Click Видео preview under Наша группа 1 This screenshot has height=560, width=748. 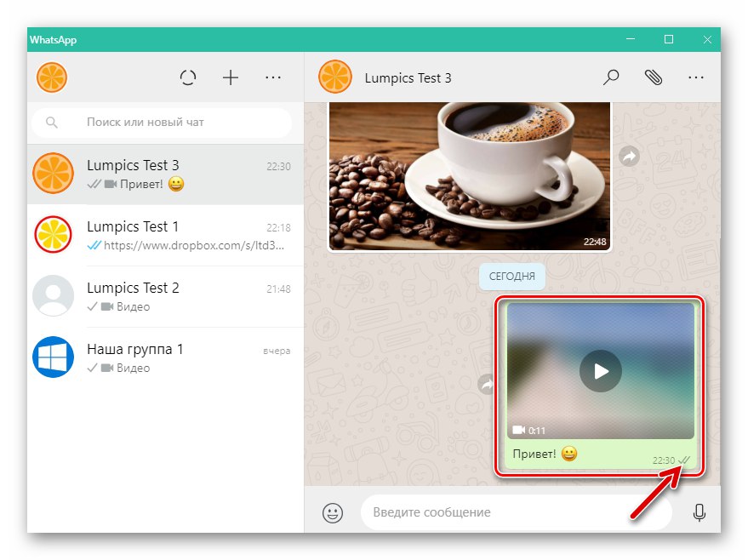coord(133,369)
